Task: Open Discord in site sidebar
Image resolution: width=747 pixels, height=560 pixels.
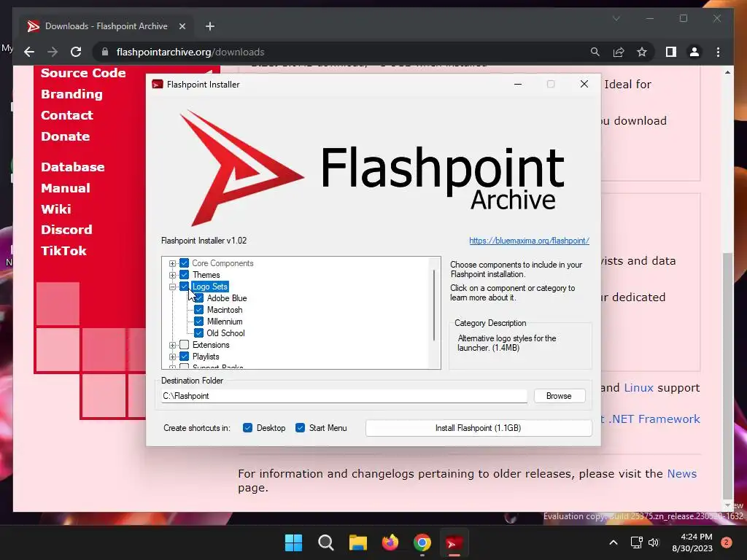Action: 66,230
